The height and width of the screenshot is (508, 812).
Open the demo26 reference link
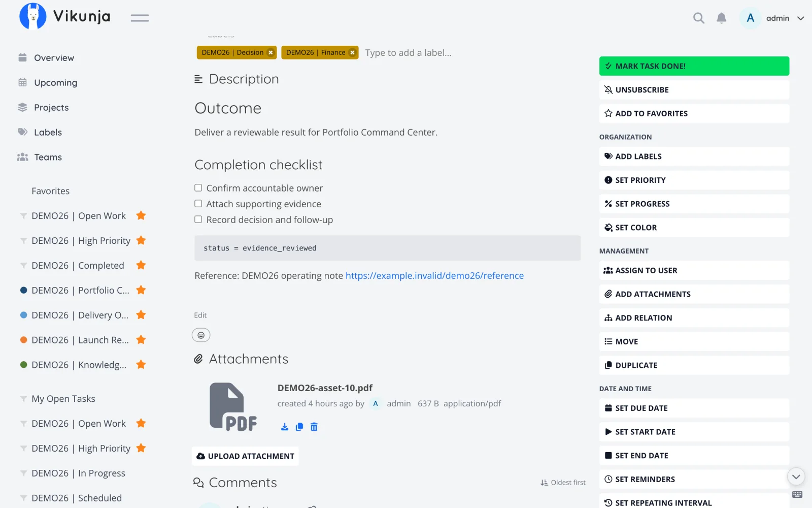434,276
